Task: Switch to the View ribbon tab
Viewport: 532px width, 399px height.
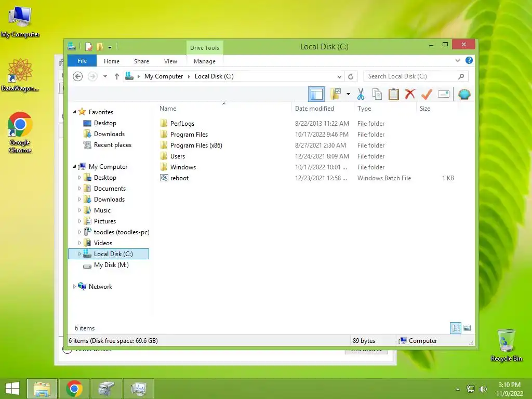Action: coord(170,61)
